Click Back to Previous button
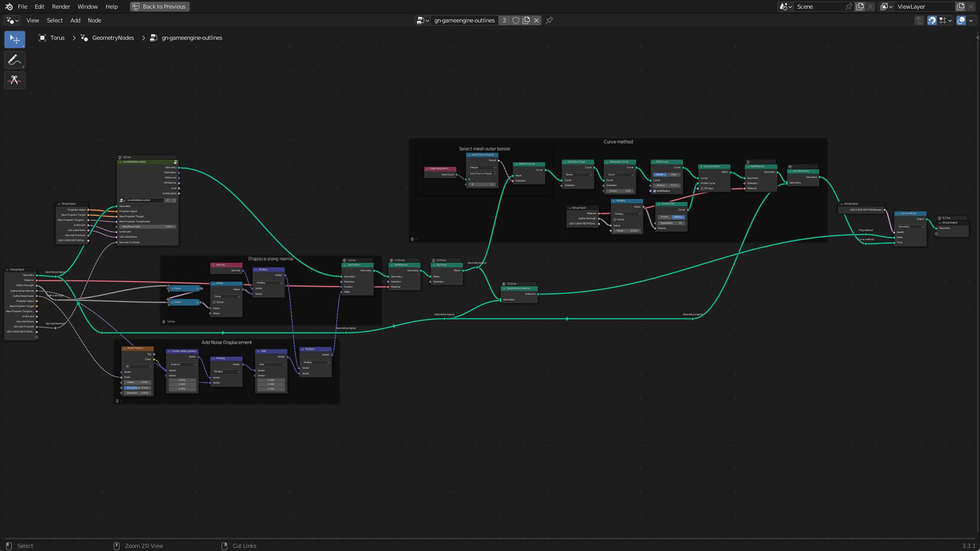The image size is (980, 551). [x=159, y=7]
